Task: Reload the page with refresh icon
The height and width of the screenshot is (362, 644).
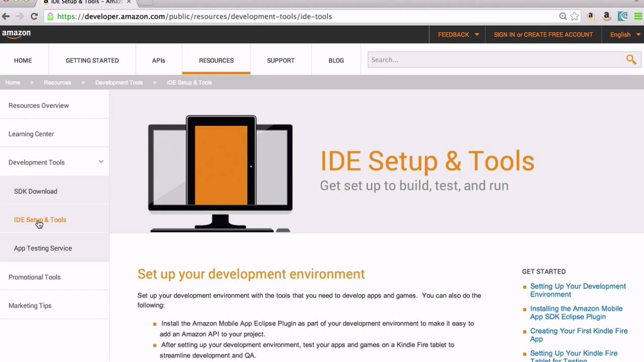Action: tap(34, 16)
